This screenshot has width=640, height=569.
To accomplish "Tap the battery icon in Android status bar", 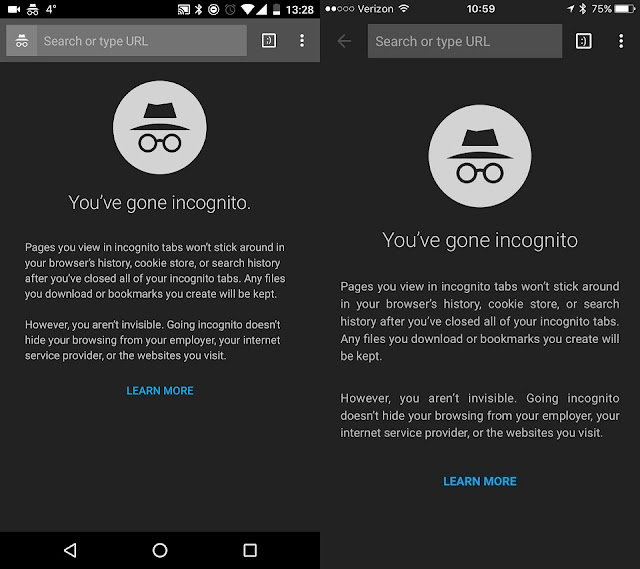I will point(276,9).
